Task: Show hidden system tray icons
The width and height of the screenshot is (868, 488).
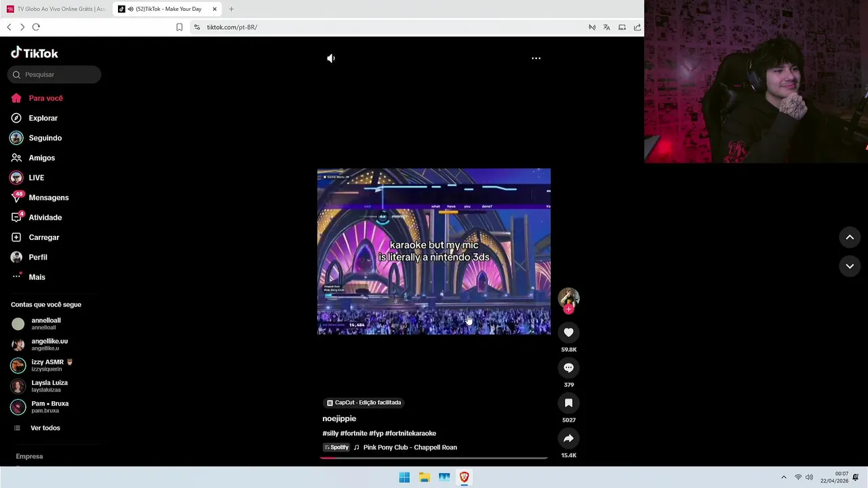Action: [784, 477]
